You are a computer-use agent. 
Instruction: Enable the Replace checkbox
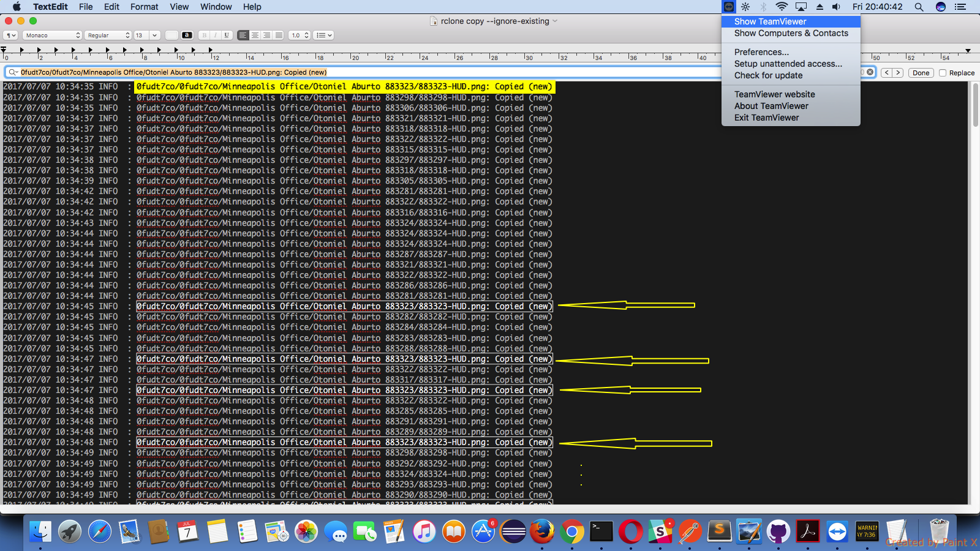click(942, 72)
